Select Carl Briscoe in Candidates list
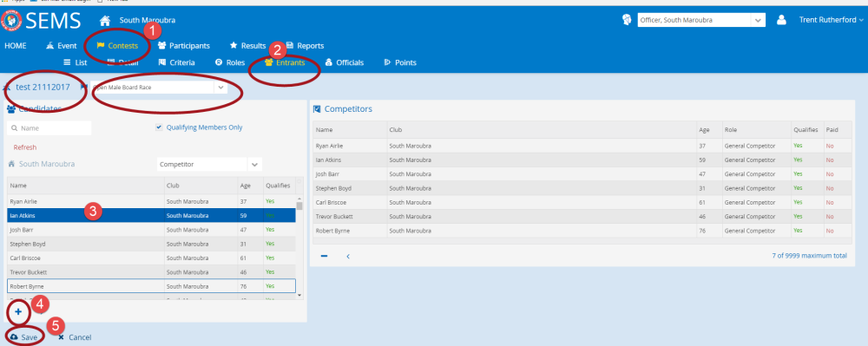Image resolution: width=868 pixels, height=346 pixels. click(151, 258)
